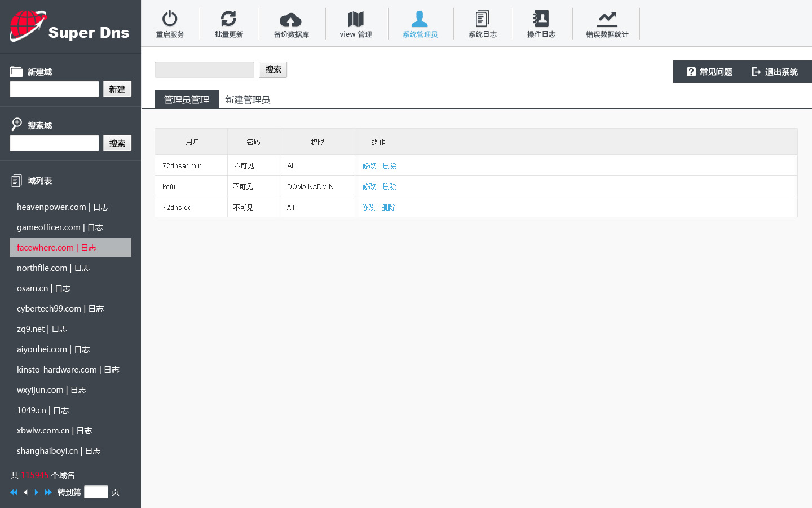This screenshot has height=508, width=812.
Task: Click the 用户 column header
Action: [192, 142]
